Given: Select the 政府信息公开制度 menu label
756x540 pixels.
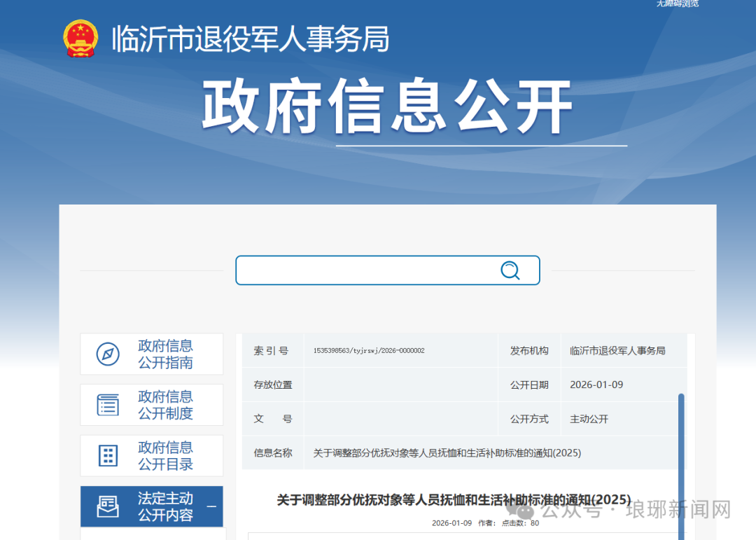Looking at the screenshot, I should (x=165, y=405).
